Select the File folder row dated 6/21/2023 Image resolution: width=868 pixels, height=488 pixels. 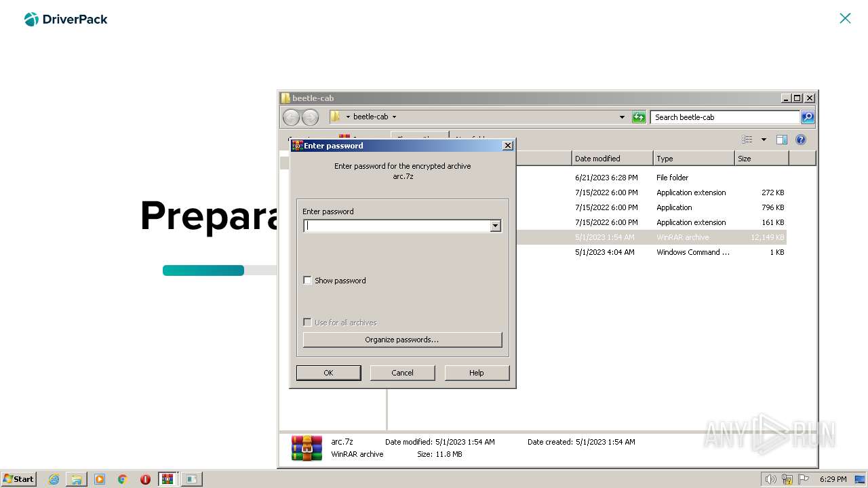pyautogui.click(x=651, y=178)
